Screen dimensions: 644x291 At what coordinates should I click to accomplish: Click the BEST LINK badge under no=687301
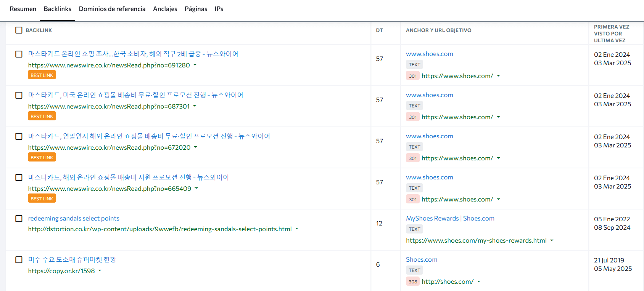pyautogui.click(x=42, y=116)
